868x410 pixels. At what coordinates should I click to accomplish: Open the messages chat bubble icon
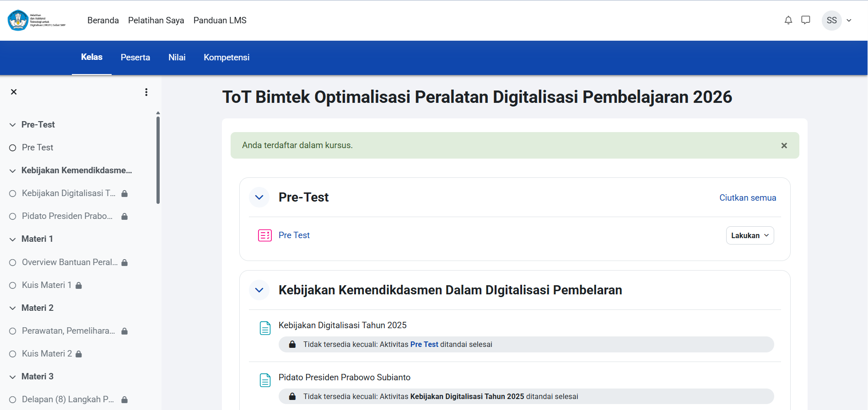[x=806, y=20]
